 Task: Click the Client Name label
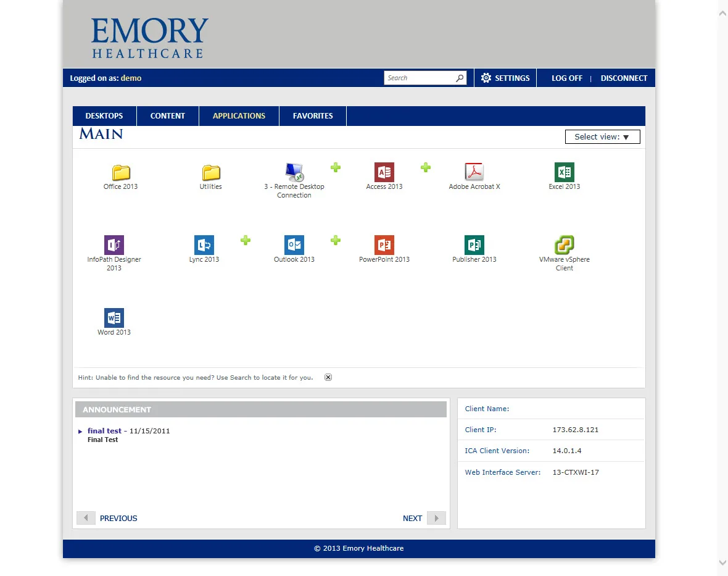pyautogui.click(x=487, y=409)
